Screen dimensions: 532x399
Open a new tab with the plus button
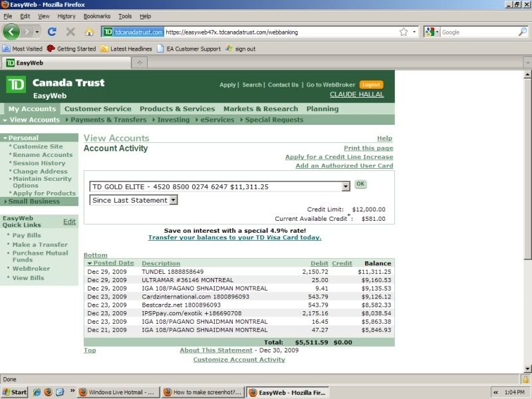pos(140,63)
